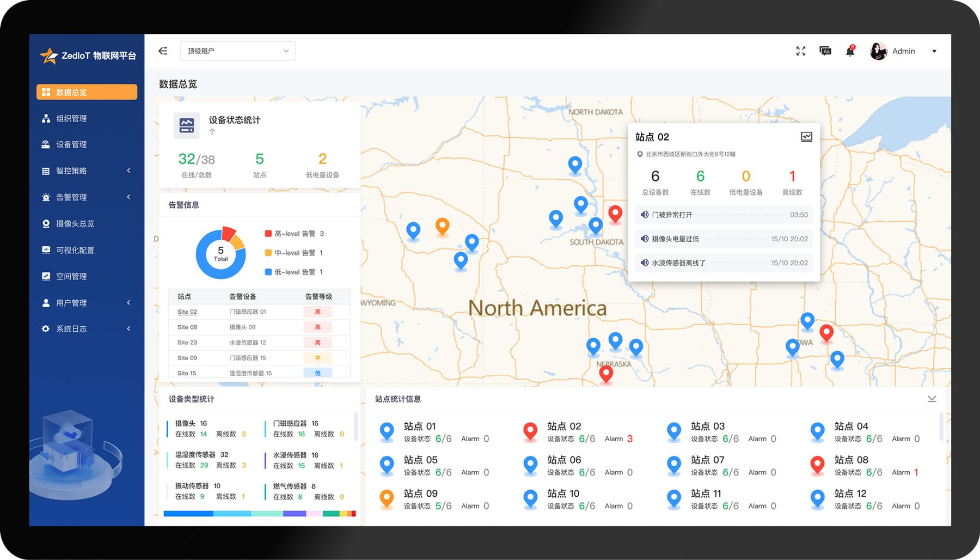Click the sidebar collapse arrow icon

click(163, 51)
